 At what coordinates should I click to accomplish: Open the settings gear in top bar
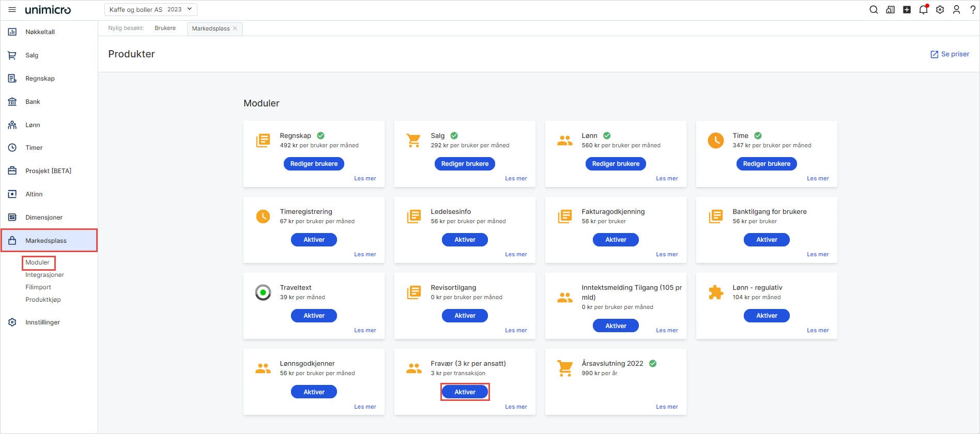tap(940, 10)
